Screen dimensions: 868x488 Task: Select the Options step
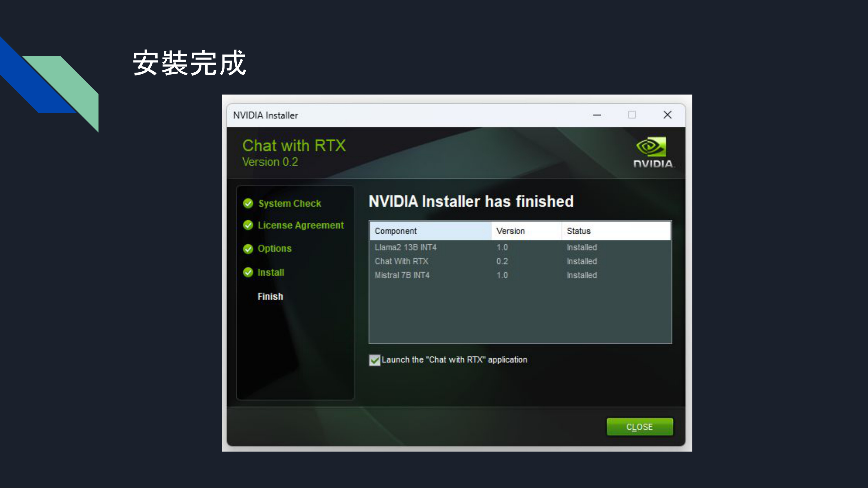275,249
